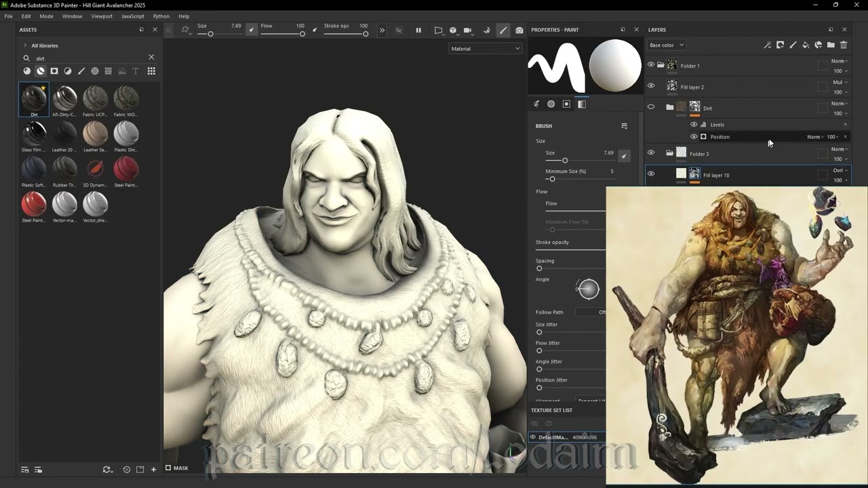
Task: Filter assets by smart materials
Action: click(x=41, y=71)
